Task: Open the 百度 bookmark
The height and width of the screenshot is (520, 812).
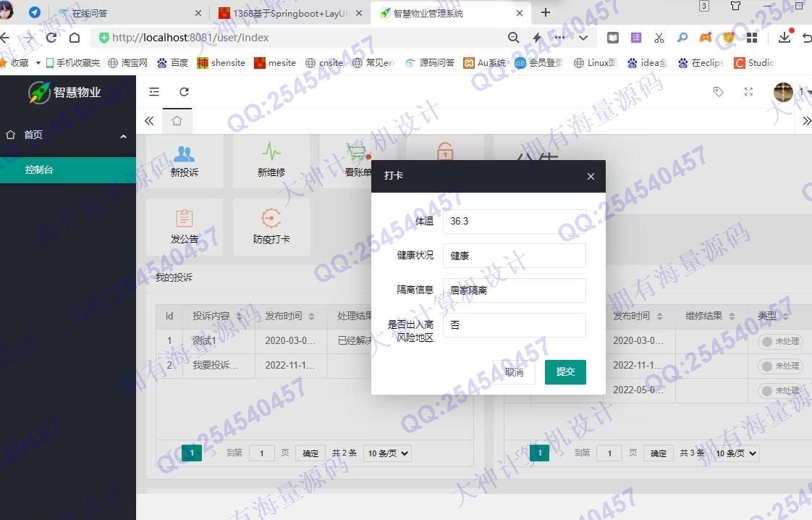Action: pos(172,63)
